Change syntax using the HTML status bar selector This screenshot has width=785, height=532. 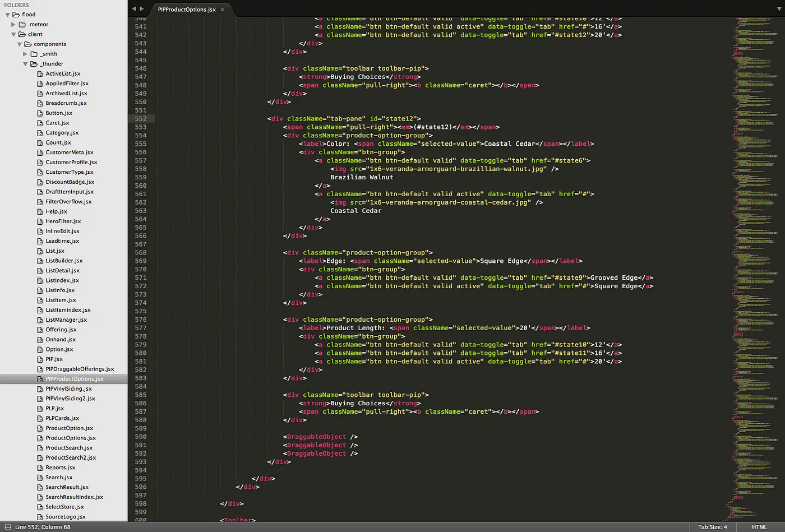point(759,527)
